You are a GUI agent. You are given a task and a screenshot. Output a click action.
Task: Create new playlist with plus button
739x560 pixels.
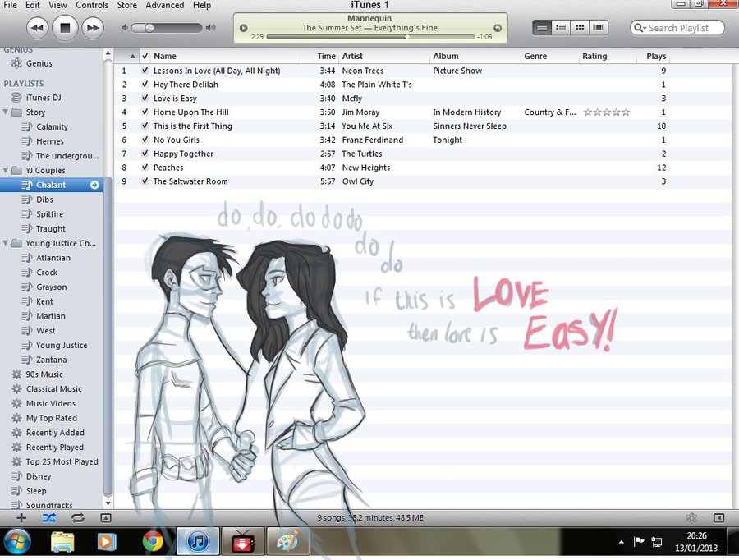(21, 518)
